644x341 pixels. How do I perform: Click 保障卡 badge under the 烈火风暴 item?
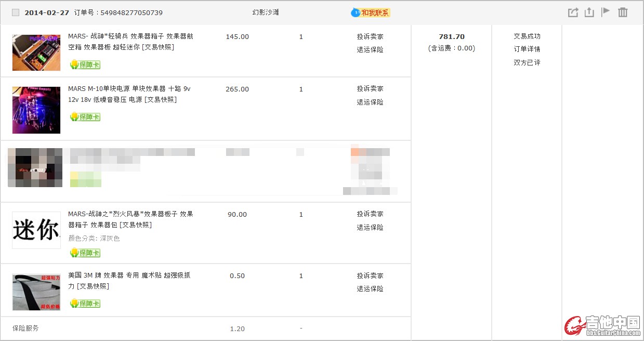pos(85,253)
